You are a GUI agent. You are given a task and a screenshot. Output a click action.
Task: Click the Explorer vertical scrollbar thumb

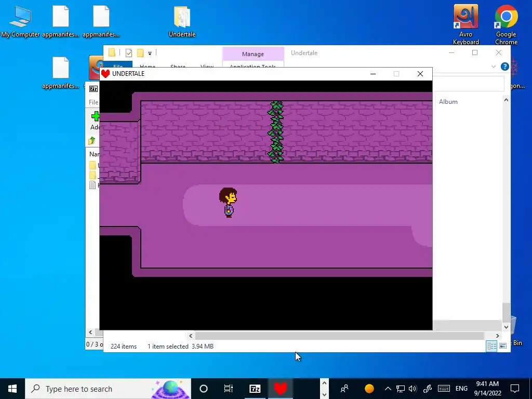click(x=506, y=312)
